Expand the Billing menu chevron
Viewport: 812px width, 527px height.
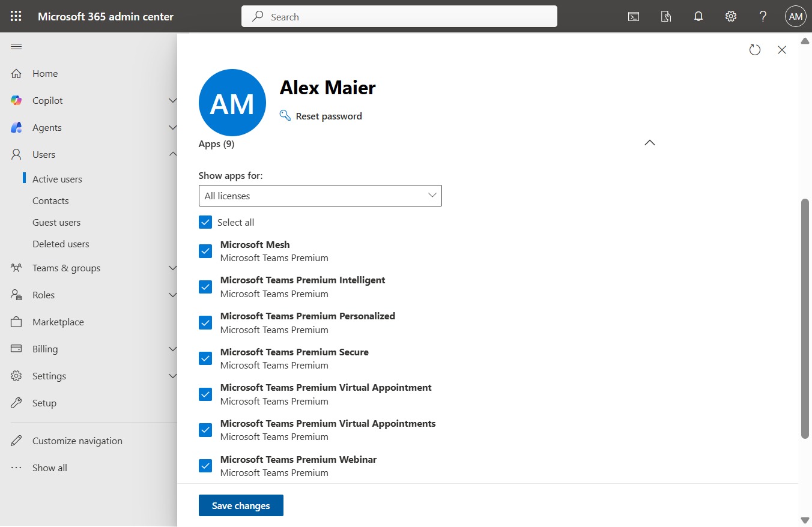172,349
